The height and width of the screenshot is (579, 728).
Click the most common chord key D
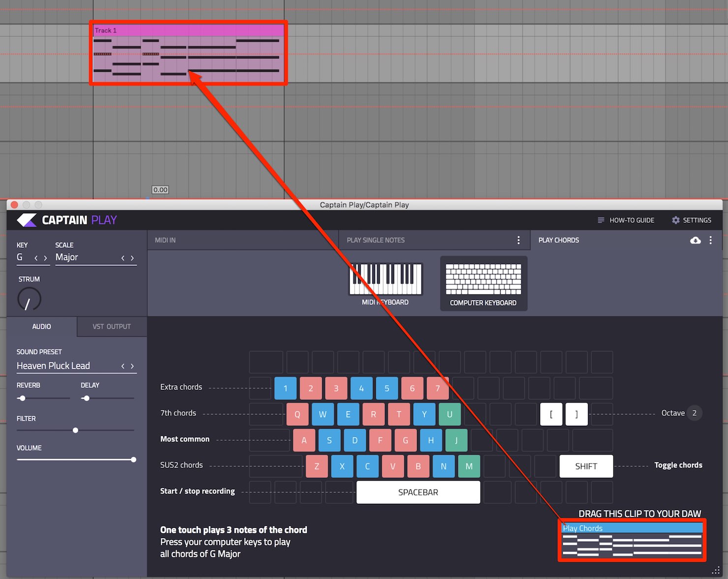click(x=355, y=440)
